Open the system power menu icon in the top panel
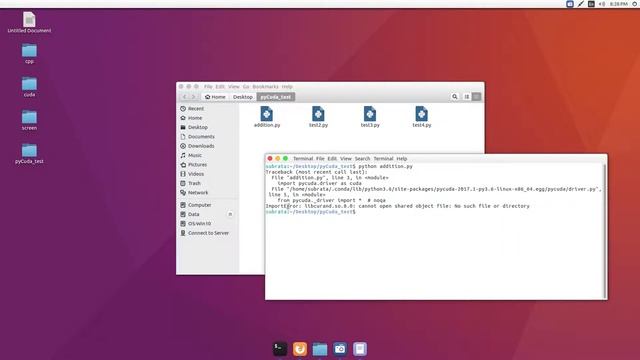The height and width of the screenshot is (360, 640). coord(635,4)
